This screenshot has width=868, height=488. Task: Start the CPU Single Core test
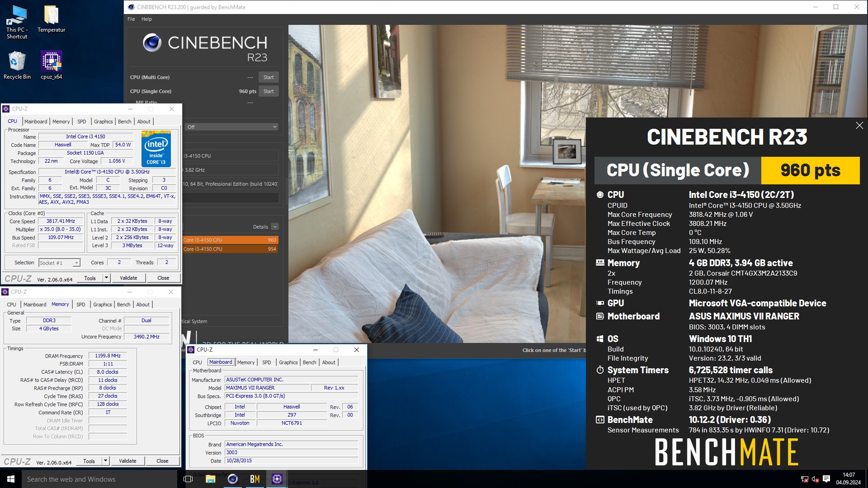click(269, 91)
